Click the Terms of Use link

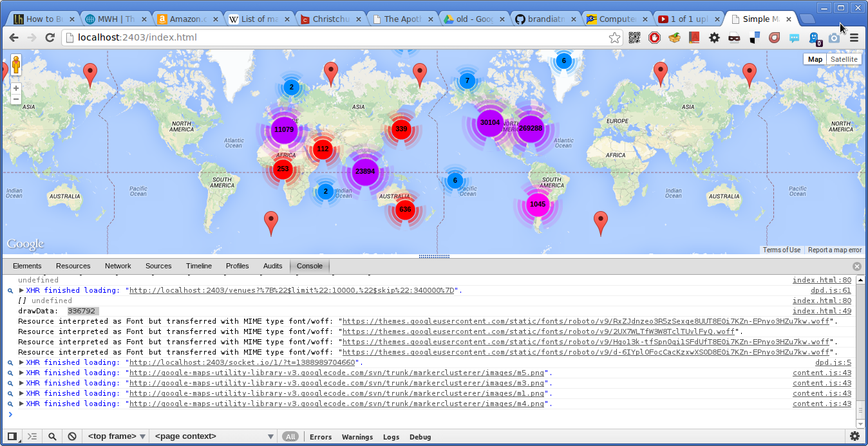pos(782,250)
